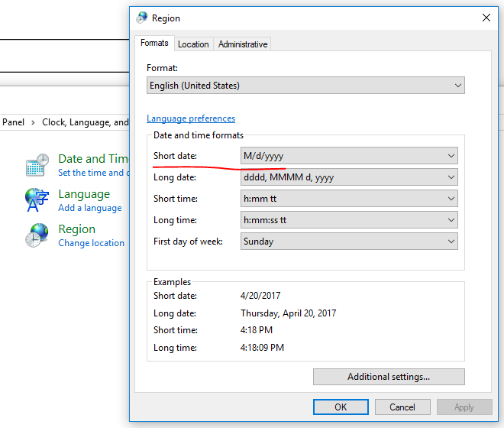Switch to the Formats tab
This screenshot has height=428, width=504.
point(154,43)
